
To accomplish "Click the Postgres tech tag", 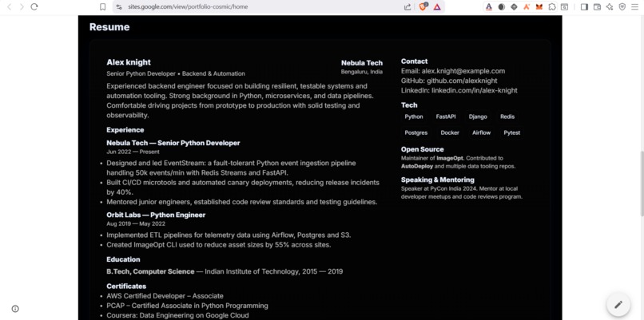I will pyautogui.click(x=416, y=132).
